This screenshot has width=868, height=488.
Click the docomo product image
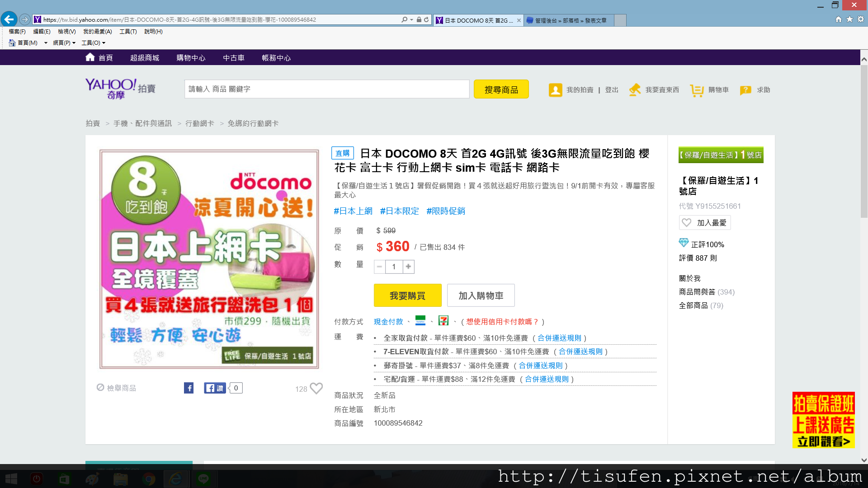coord(209,259)
